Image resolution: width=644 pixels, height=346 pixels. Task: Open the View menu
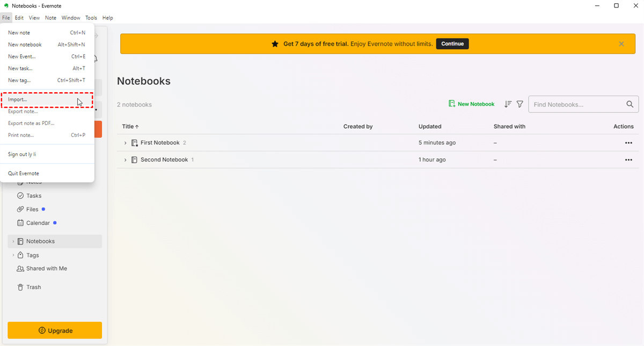click(34, 18)
